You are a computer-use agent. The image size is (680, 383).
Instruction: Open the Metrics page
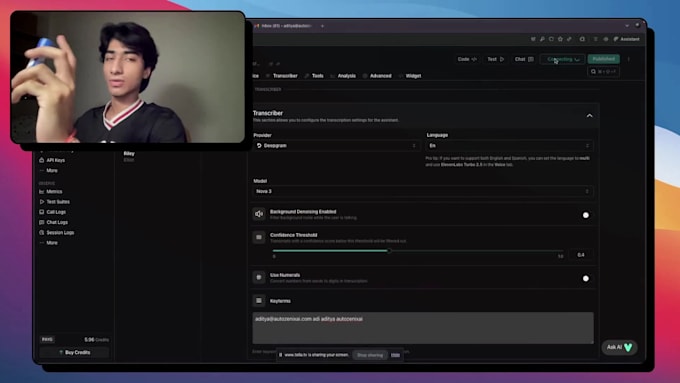click(51, 191)
